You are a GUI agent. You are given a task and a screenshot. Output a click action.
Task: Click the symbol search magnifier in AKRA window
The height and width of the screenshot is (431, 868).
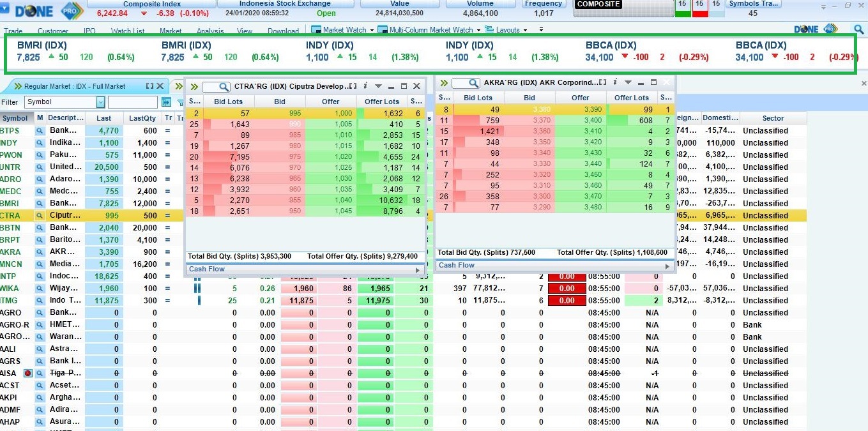tap(473, 84)
